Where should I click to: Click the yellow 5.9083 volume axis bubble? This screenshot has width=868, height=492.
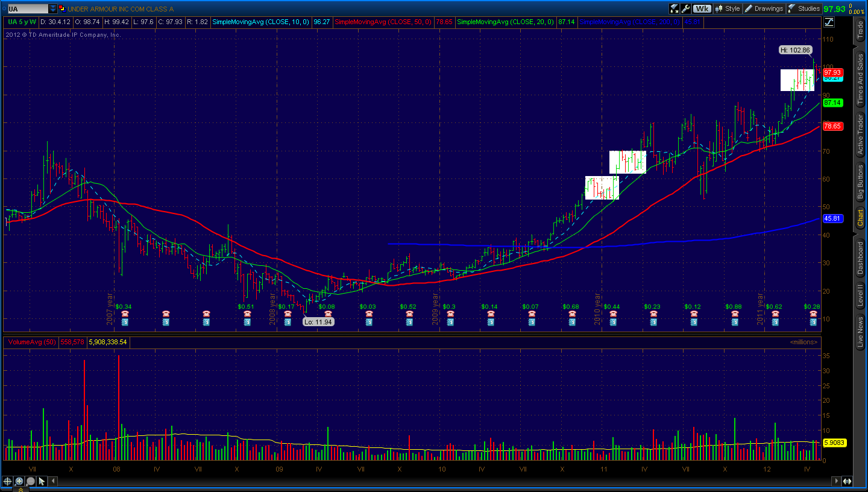[x=834, y=443]
